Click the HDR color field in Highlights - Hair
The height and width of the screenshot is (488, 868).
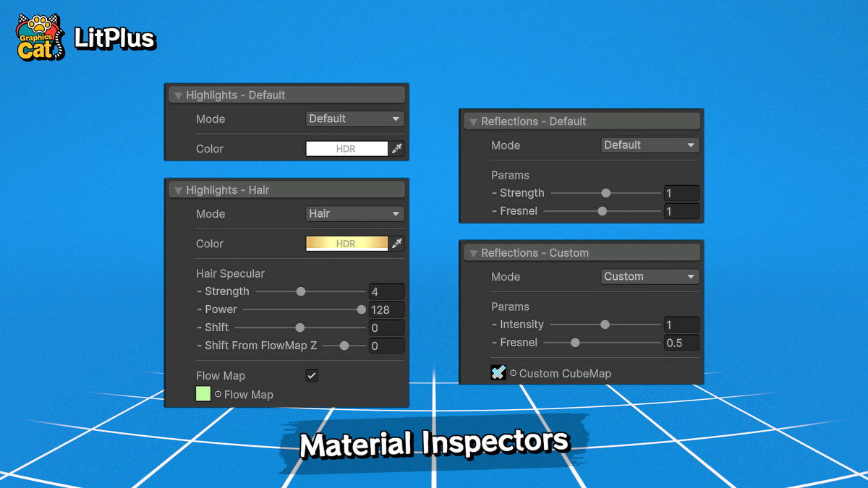point(346,244)
